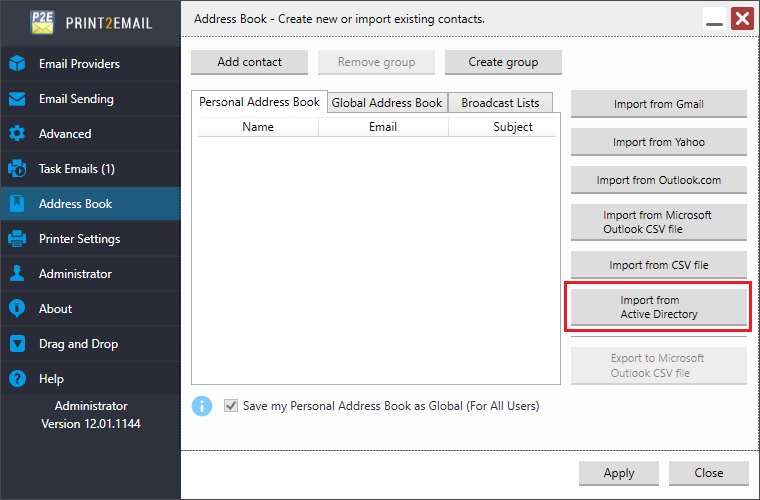Viewport: 760px width, 500px height.
Task: Click the Apply button
Action: [x=619, y=473]
